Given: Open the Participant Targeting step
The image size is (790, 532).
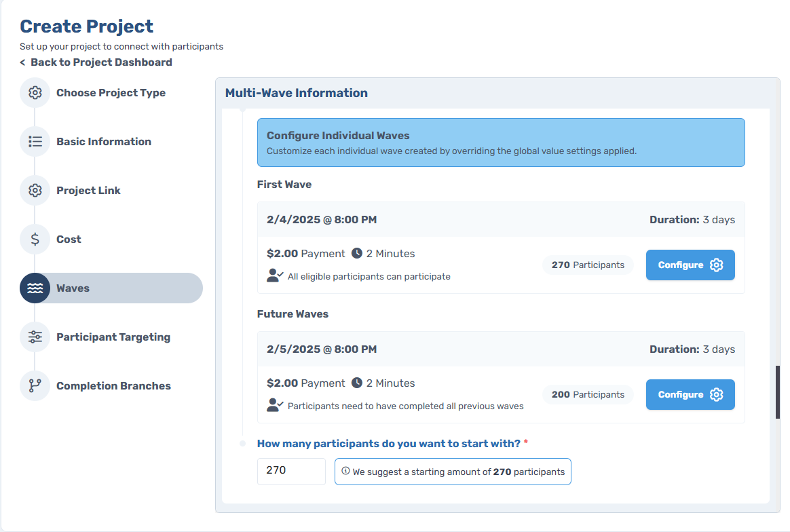Looking at the screenshot, I should pyautogui.click(x=113, y=337).
